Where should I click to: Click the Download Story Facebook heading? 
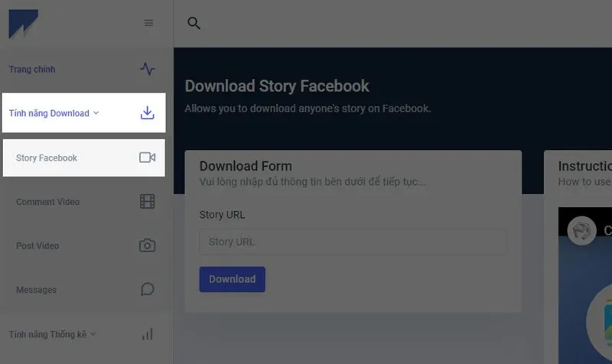tap(277, 86)
